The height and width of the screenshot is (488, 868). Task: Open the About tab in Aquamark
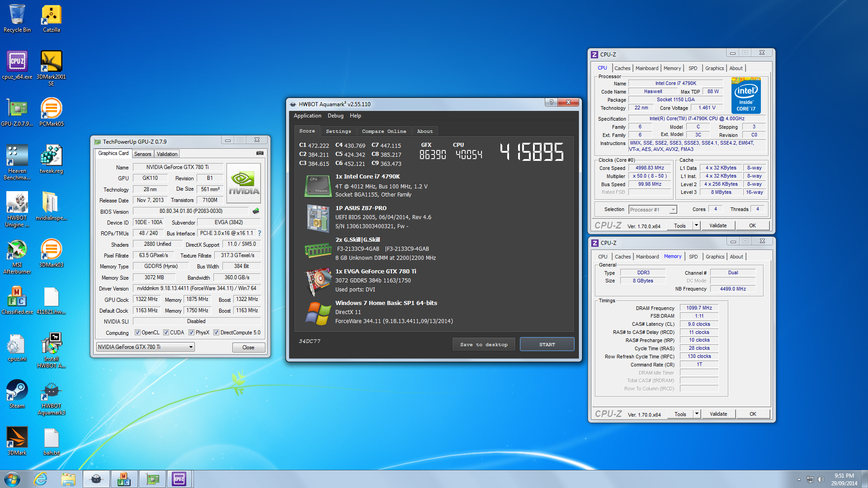[x=425, y=131]
